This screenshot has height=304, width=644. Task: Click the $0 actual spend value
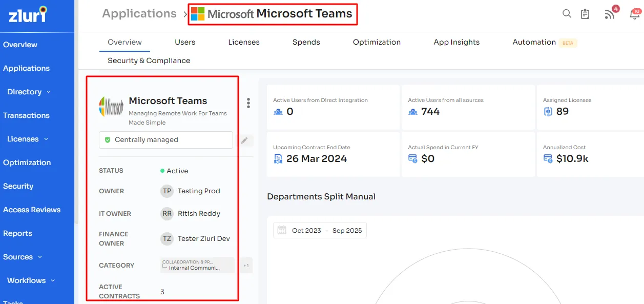(x=428, y=159)
